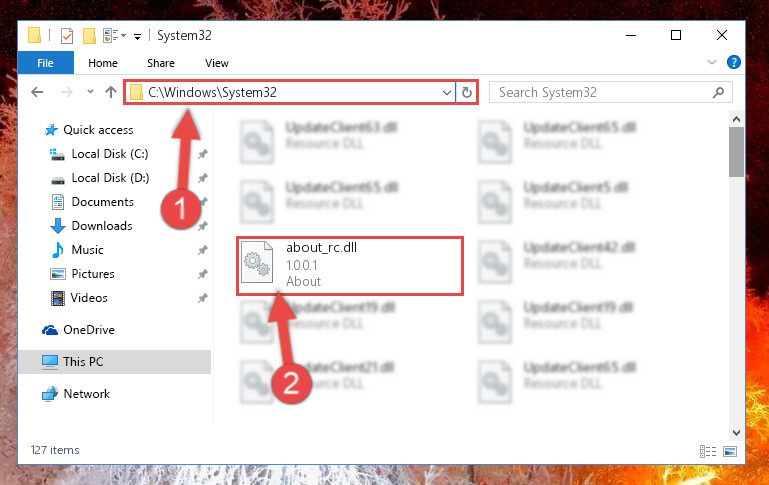
Task: Go up one folder level
Action: click(x=111, y=92)
